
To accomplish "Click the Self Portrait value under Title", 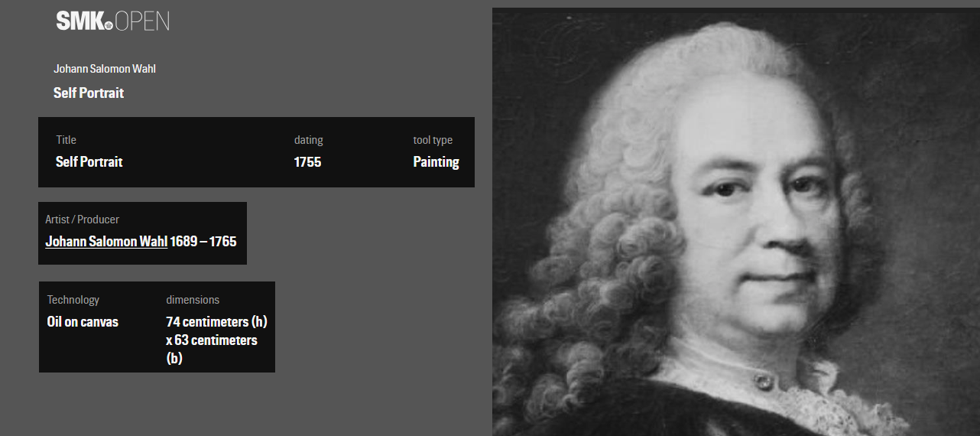I will pyautogui.click(x=89, y=161).
